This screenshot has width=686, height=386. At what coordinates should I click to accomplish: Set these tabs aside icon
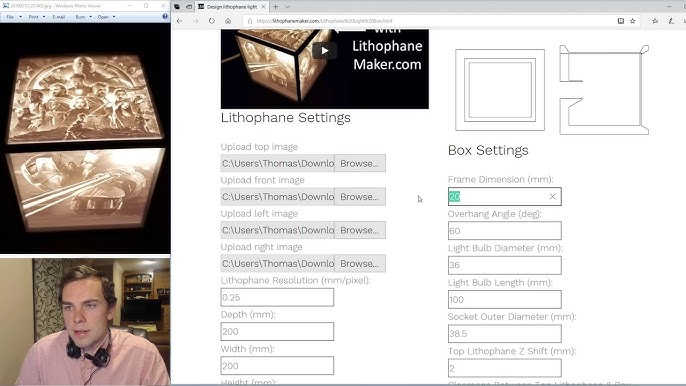point(189,7)
